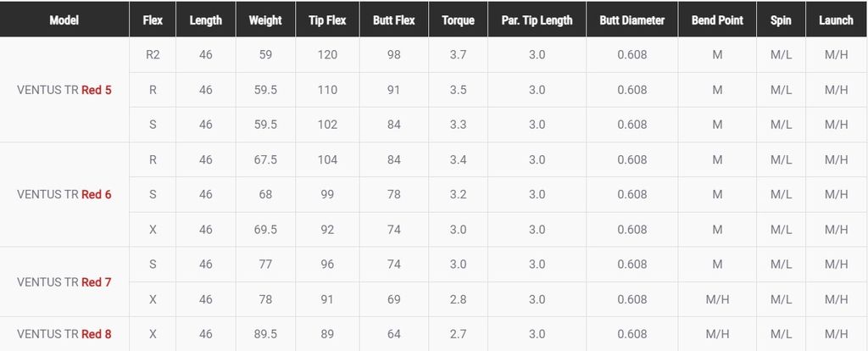Select the Spin column header
The width and height of the screenshot is (868, 351).
pyautogui.click(x=781, y=20)
